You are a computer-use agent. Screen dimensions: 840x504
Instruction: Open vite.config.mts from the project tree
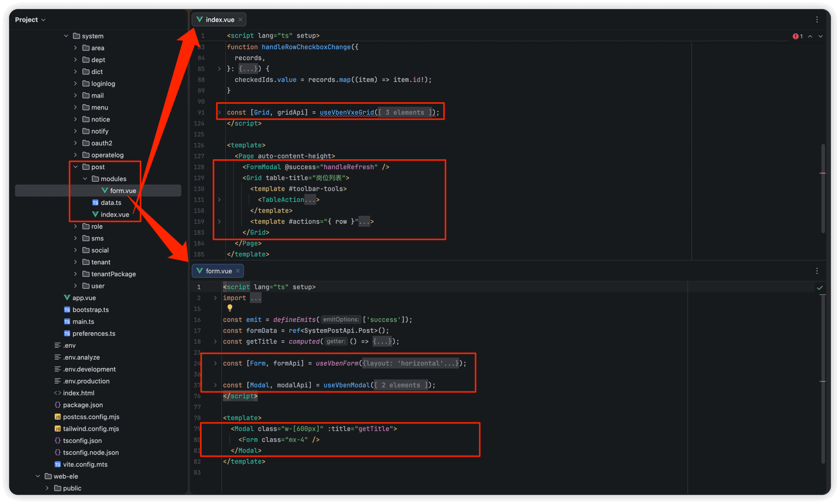click(85, 465)
